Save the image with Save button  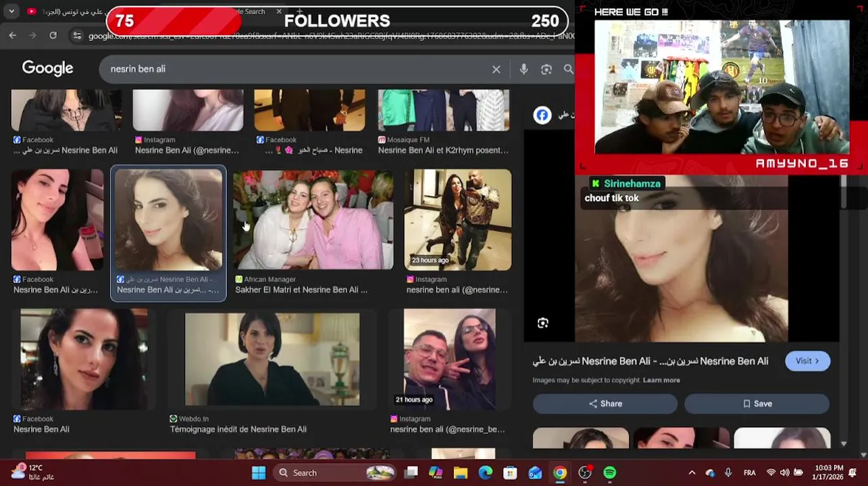(x=757, y=404)
